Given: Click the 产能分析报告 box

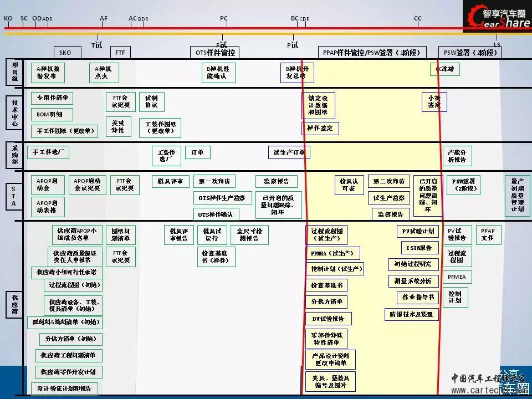Looking at the screenshot, I should click(x=457, y=156).
